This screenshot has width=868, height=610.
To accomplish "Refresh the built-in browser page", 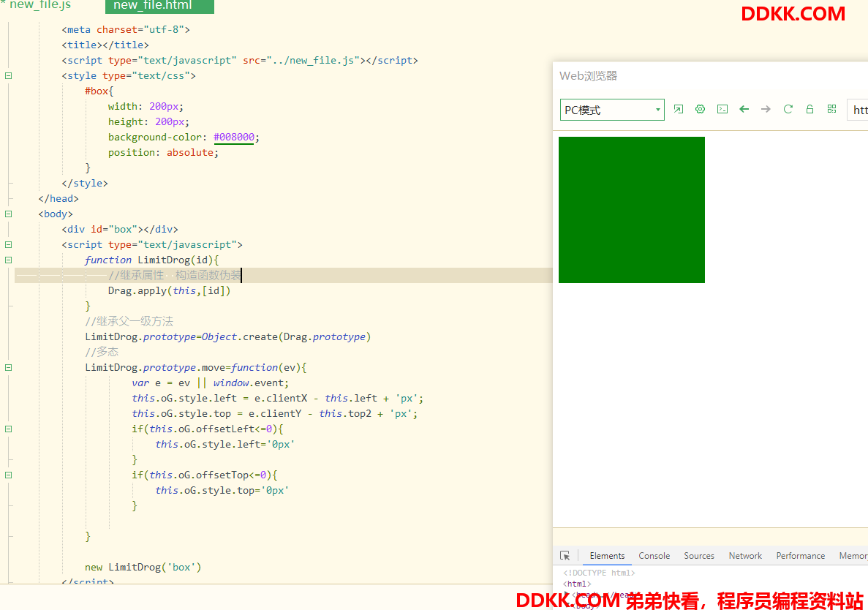I will click(x=788, y=109).
